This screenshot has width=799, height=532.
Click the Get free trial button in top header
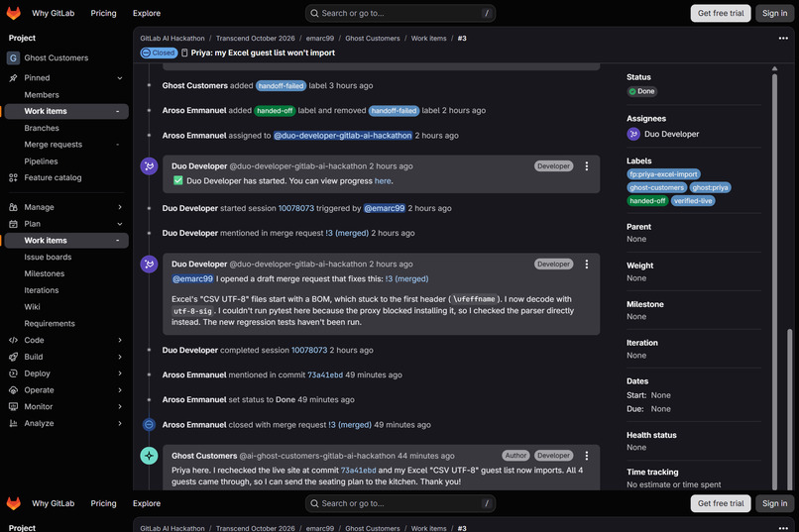[721, 13]
